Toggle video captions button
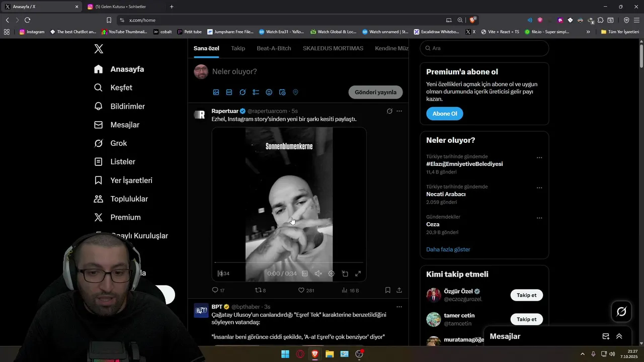The image size is (644, 362). point(305,274)
